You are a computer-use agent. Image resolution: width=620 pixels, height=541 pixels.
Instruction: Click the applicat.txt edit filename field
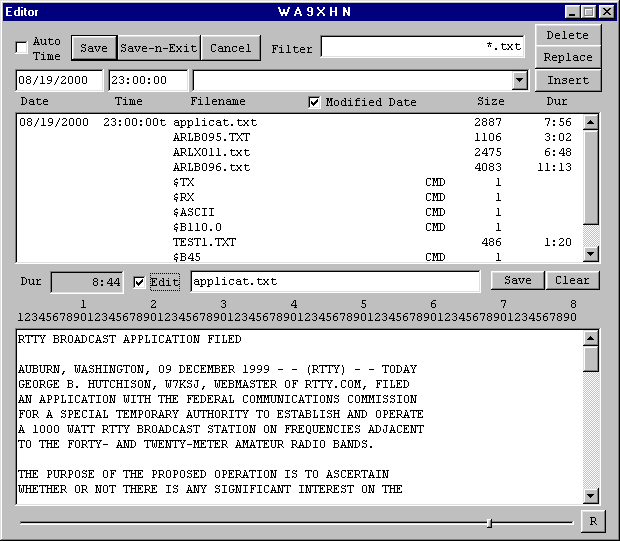point(335,282)
